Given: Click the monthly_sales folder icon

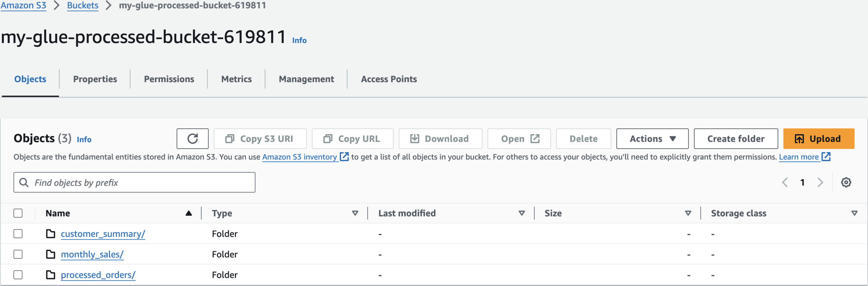Looking at the screenshot, I should (51, 254).
